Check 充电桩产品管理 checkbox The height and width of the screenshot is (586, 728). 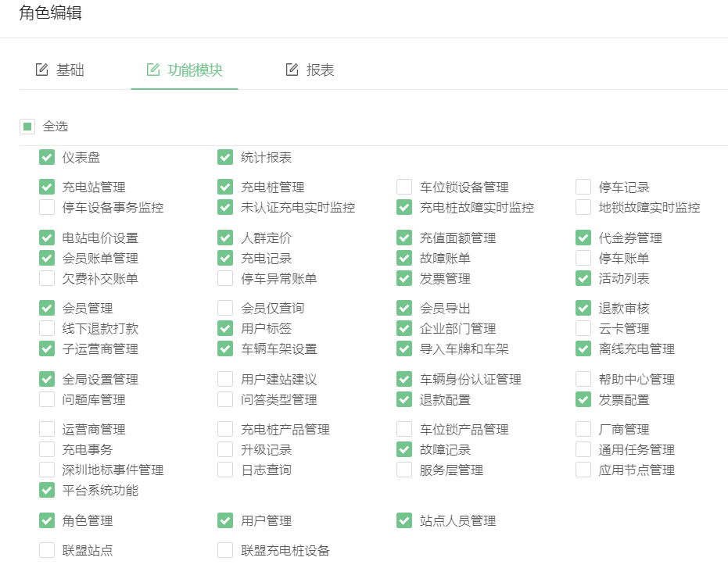pyautogui.click(x=225, y=429)
